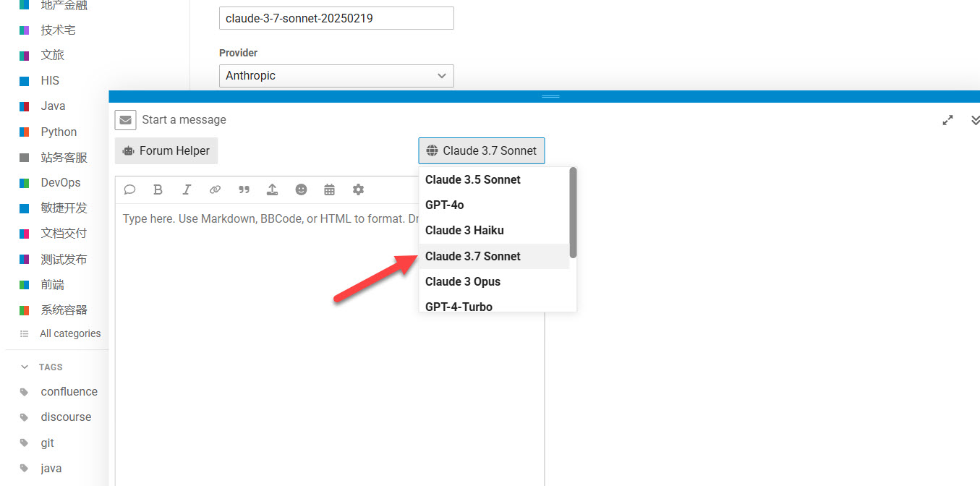Click the Forum Helper persona button
Viewport: 980px width, 486px height.
click(166, 150)
